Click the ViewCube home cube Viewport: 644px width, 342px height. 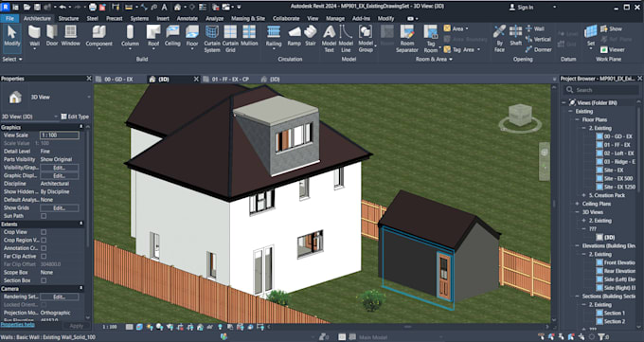[x=520, y=115]
